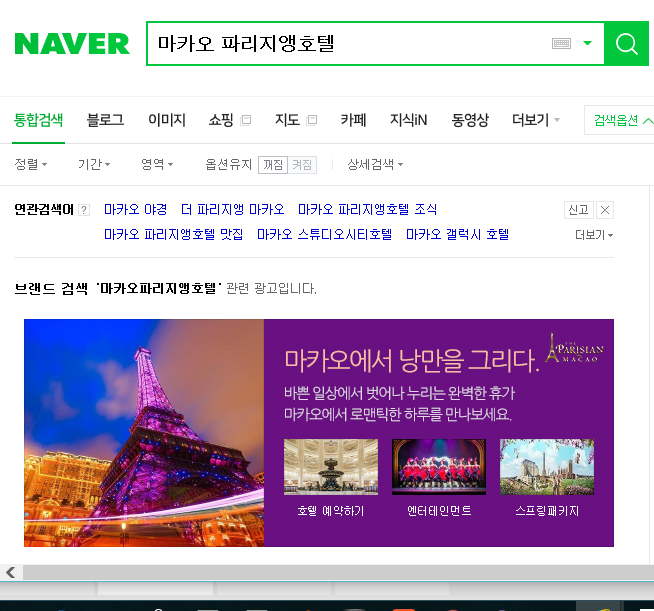Open related search 마카오 야경
The width and height of the screenshot is (654, 611).
pyautogui.click(x=136, y=209)
